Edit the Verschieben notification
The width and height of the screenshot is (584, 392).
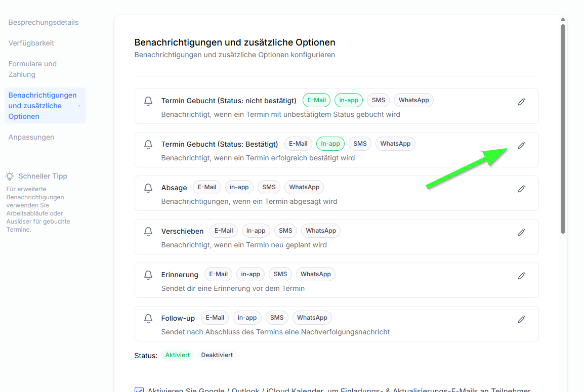(521, 232)
